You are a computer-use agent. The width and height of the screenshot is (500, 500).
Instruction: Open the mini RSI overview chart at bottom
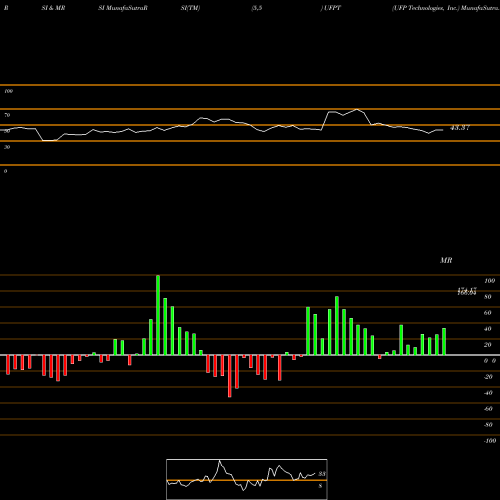tap(247, 479)
